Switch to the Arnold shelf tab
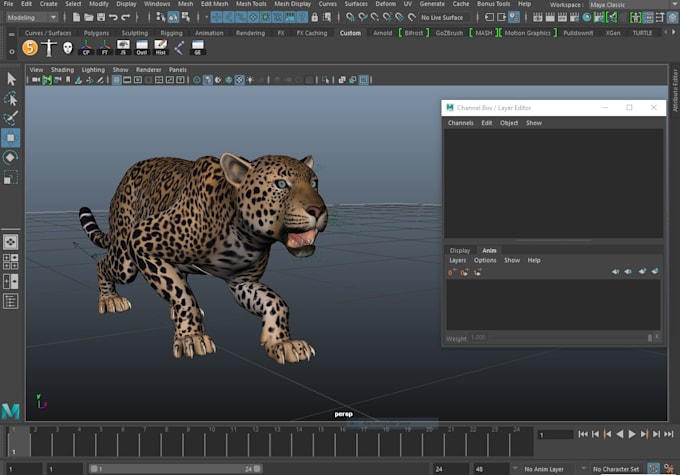This screenshot has height=475, width=680. coord(382,33)
